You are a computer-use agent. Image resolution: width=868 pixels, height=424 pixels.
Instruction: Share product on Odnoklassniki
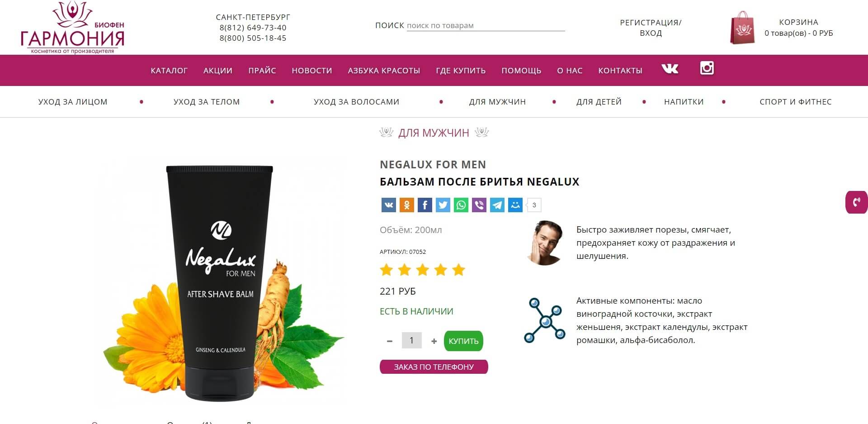406,205
